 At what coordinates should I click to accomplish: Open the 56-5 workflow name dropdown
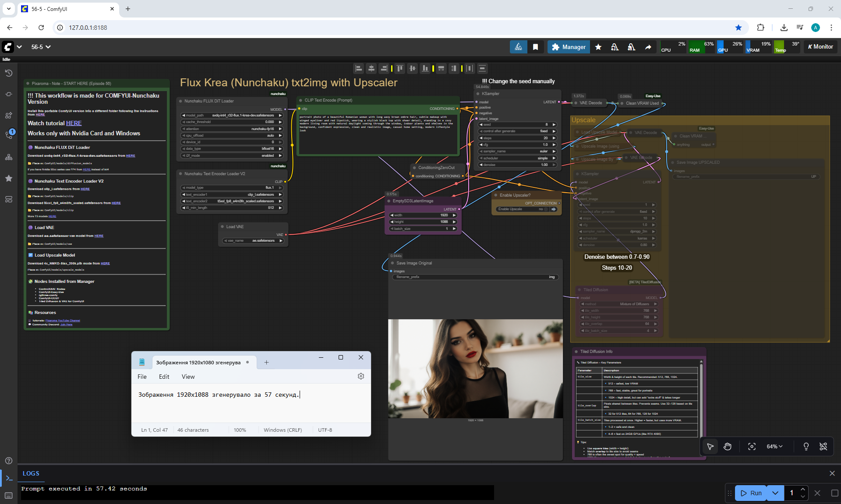click(41, 47)
